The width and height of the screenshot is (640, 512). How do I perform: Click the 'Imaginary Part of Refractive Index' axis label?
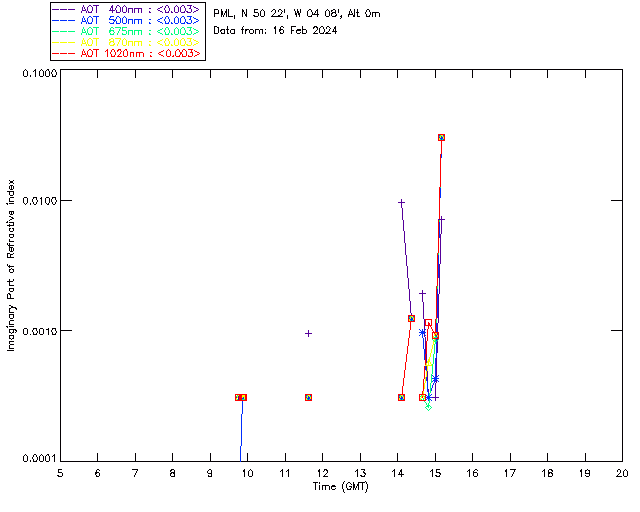click(x=11, y=265)
